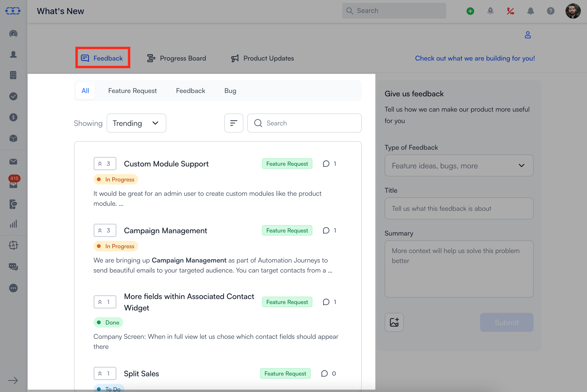This screenshot has height=392, width=587.
Task: Open the Email envelope icon in sidebar
Action: coord(13,162)
